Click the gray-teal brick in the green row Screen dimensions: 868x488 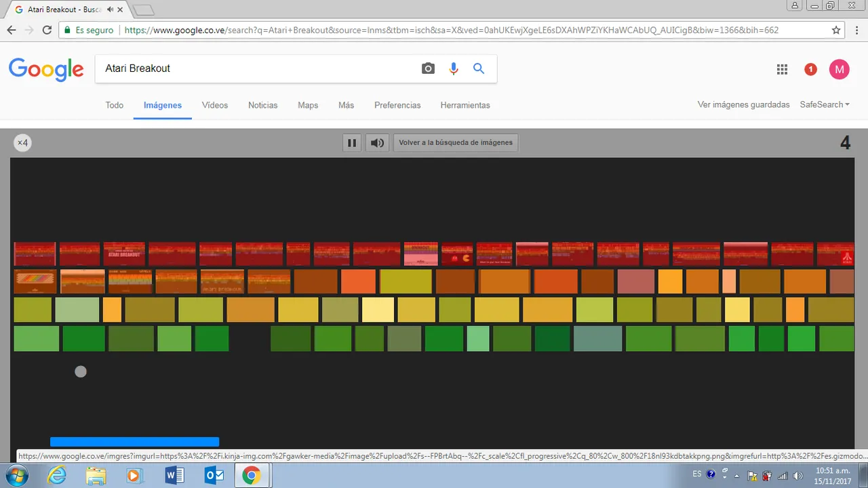click(597, 339)
